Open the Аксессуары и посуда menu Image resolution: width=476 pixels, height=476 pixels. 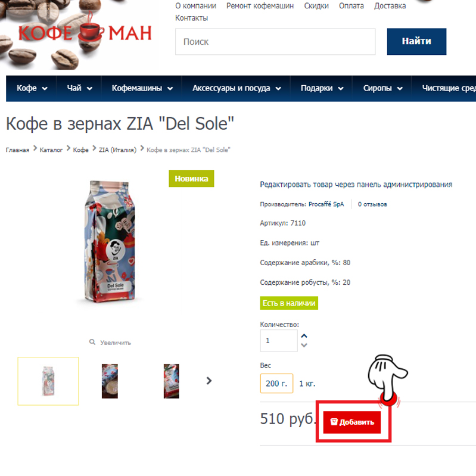point(237,88)
